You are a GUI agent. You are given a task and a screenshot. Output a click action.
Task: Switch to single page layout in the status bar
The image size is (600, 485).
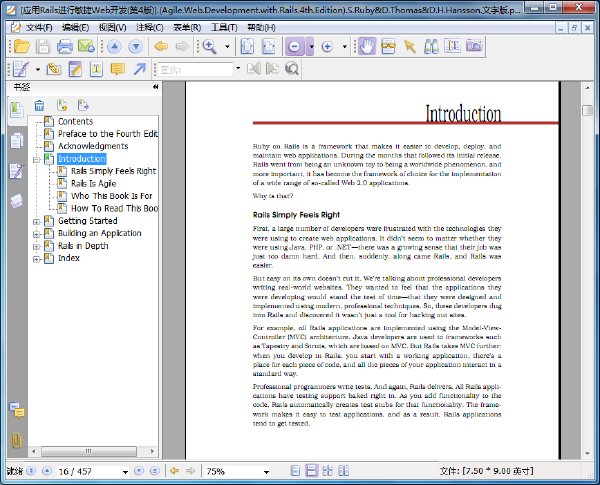coord(295,471)
